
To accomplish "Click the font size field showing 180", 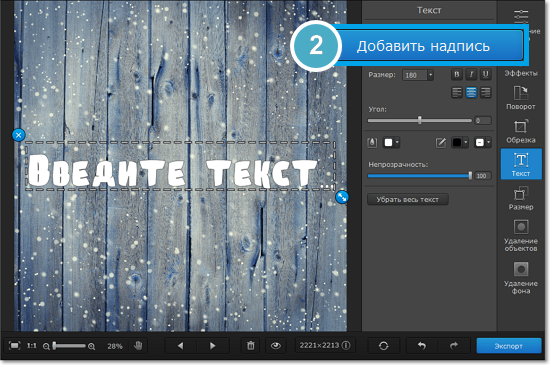I will pyautogui.click(x=415, y=75).
